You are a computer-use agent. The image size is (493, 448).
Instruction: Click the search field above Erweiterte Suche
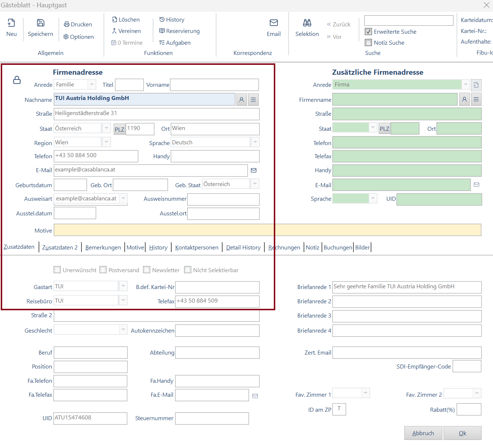(409, 21)
